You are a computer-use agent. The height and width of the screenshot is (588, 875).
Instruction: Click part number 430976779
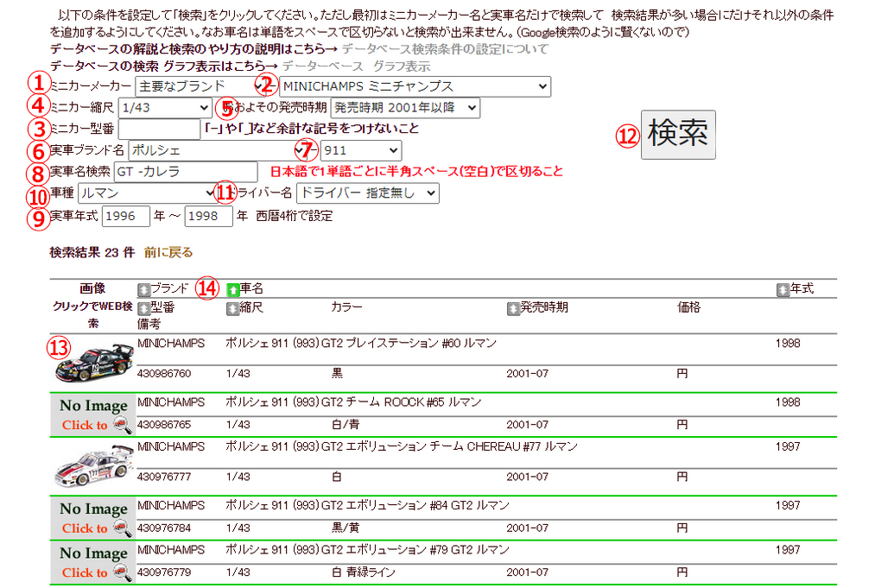coord(164,572)
